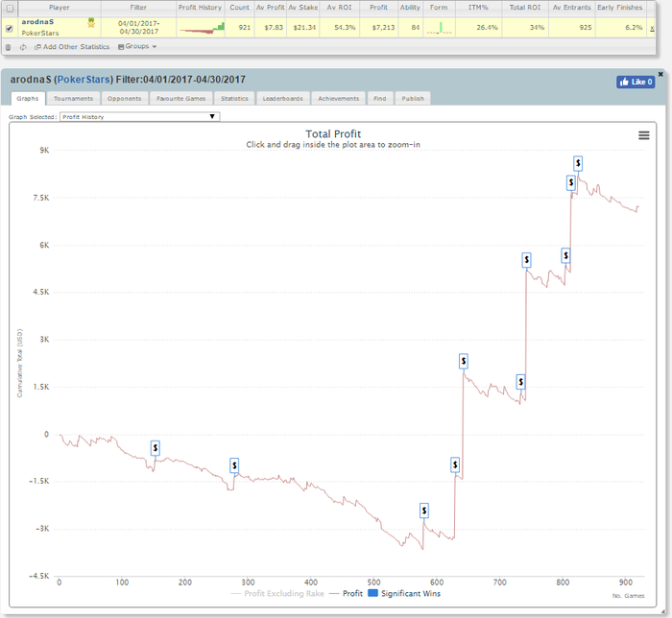Viewport: 672px width, 618px height.
Task: Click the filter date 04/01/2017-04/30/2017 cell
Action: [x=139, y=28]
